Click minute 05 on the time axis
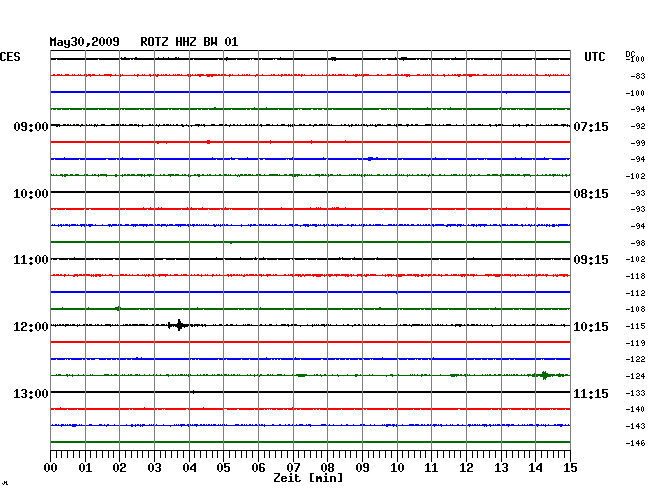 [223, 468]
